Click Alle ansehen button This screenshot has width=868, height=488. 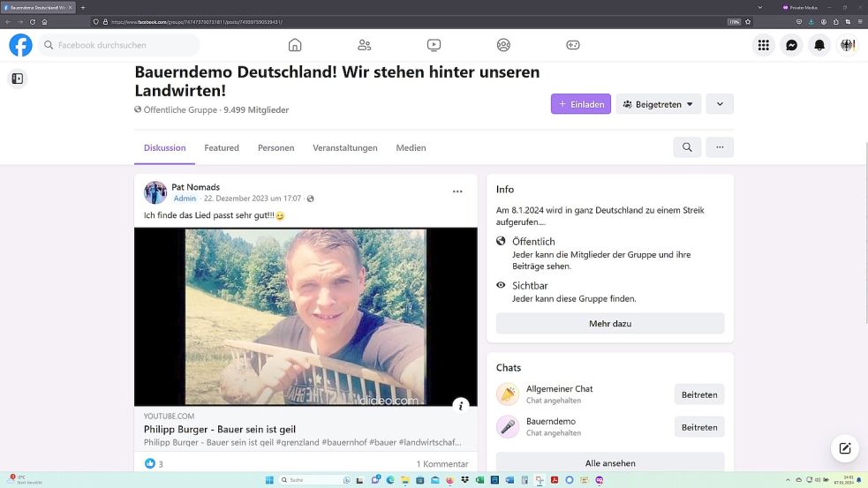point(610,462)
